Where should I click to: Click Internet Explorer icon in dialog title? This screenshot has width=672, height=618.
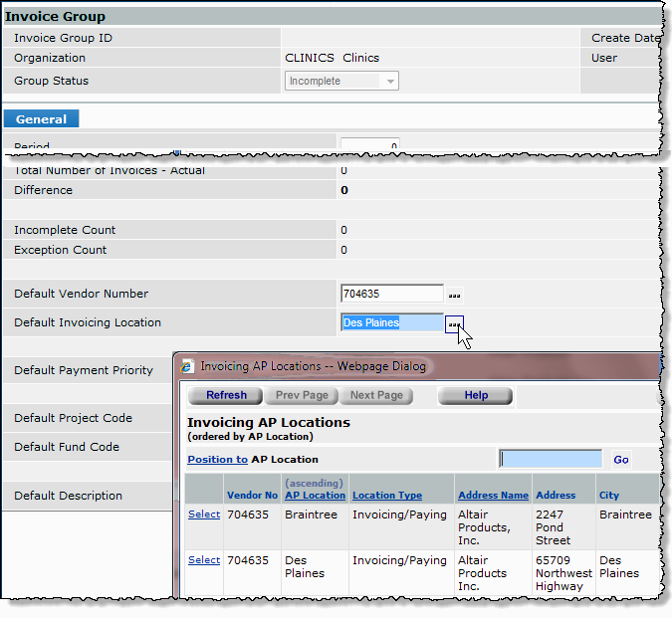click(x=187, y=366)
